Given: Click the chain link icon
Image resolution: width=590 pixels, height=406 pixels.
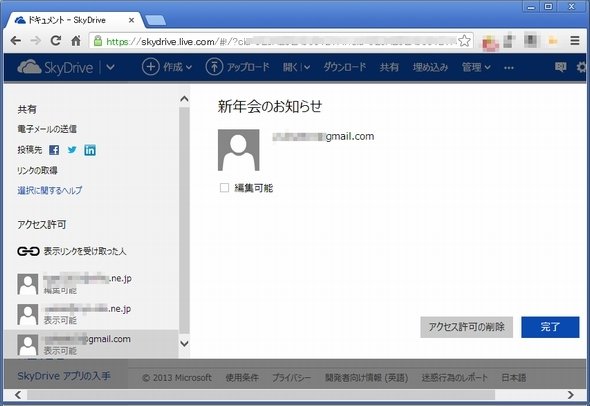Looking at the screenshot, I should tap(28, 251).
